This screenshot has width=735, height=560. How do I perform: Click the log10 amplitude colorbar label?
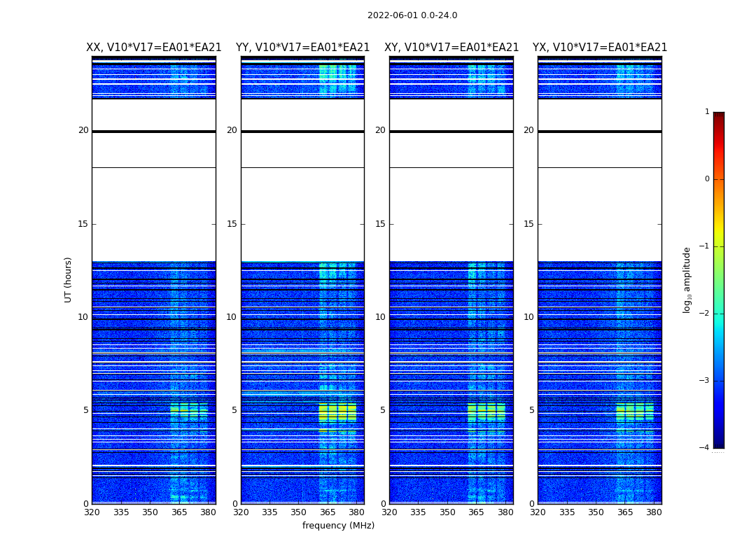(x=687, y=280)
